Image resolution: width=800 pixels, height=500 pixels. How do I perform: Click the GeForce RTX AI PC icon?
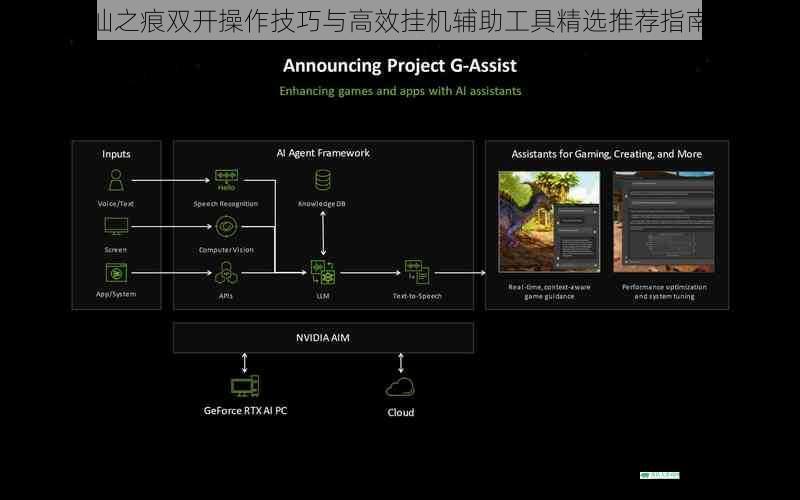click(x=245, y=386)
